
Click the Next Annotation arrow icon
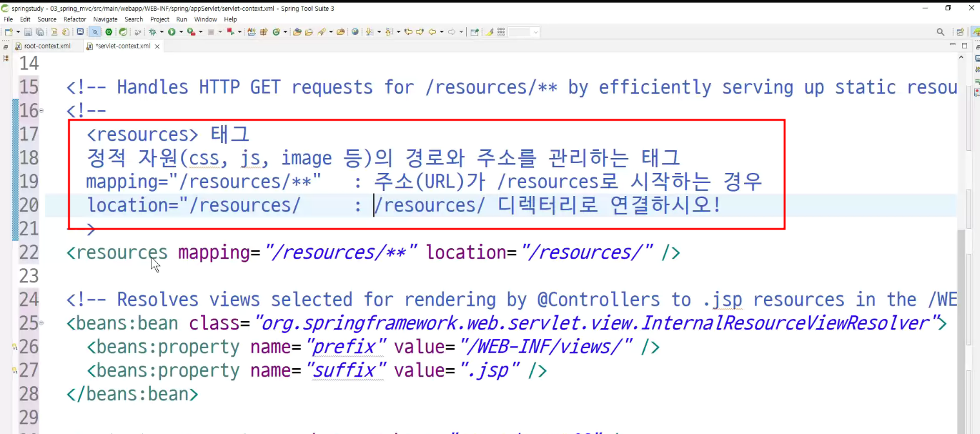pyautogui.click(x=369, y=32)
